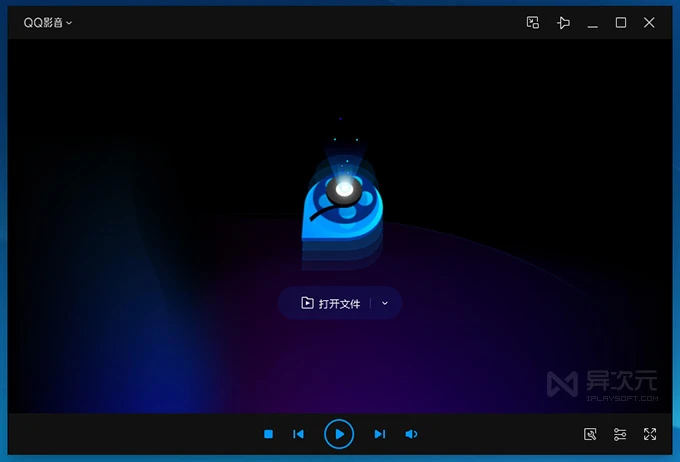Maximize the player window
The height and width of the screenshot is (462, 680).
pyautogui.click(x=620, y=22)
